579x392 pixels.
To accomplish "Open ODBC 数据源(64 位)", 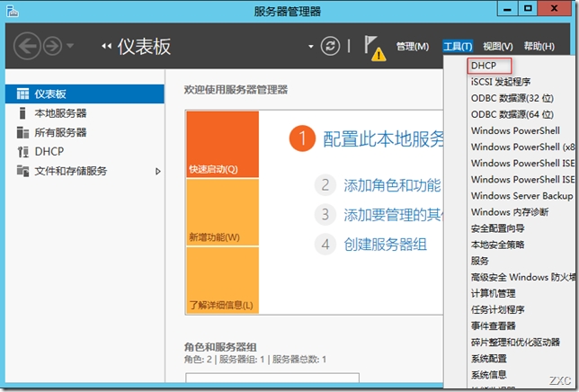I will (512, 114).
